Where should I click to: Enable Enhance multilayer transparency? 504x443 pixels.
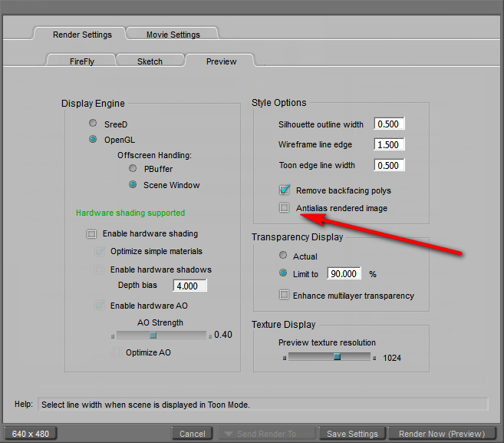(285, 295)
